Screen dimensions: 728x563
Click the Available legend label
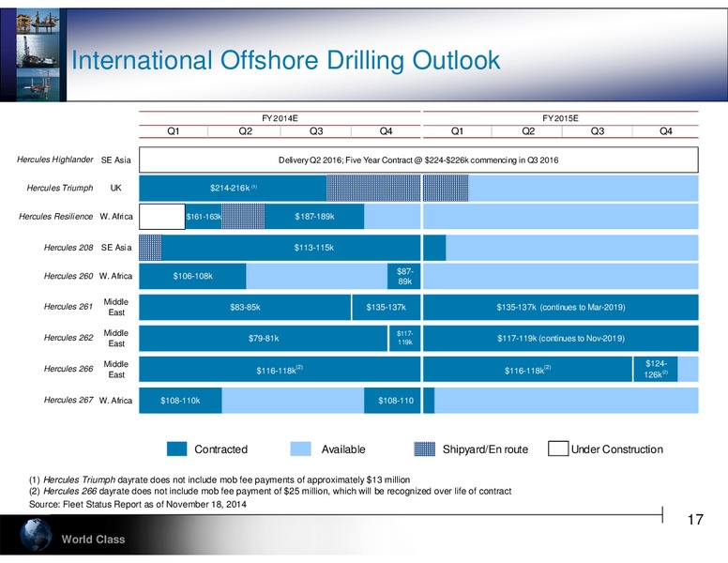pyautogui.click(x=343, y=449)
